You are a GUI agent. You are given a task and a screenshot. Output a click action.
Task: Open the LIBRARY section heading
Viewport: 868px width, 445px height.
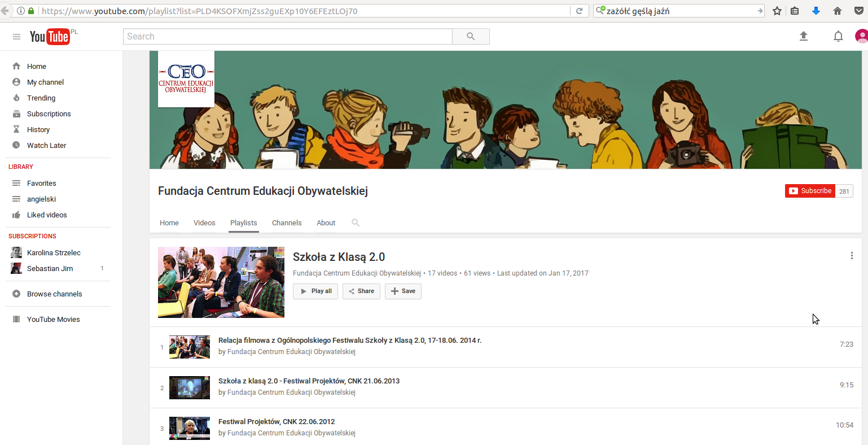(x=21, y=167)
